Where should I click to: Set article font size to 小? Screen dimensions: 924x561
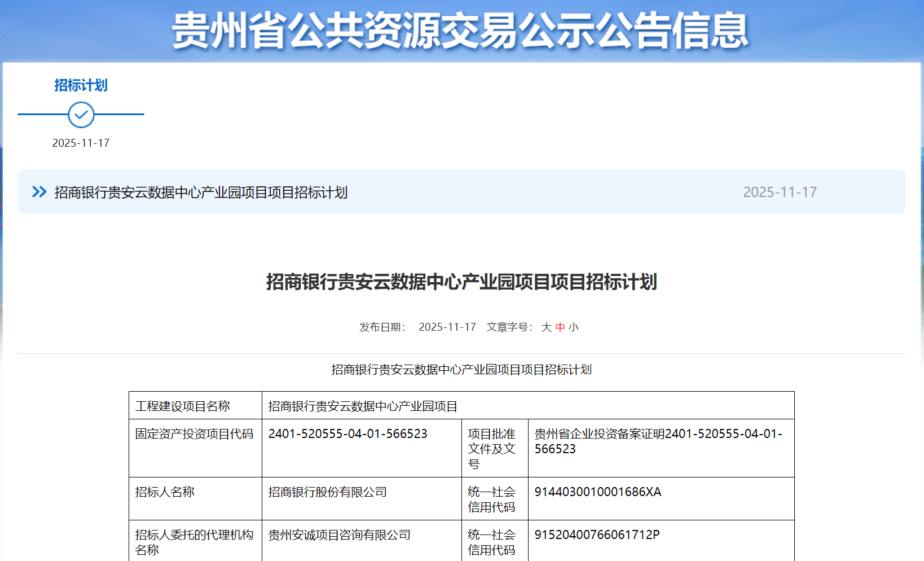[574, 327]
